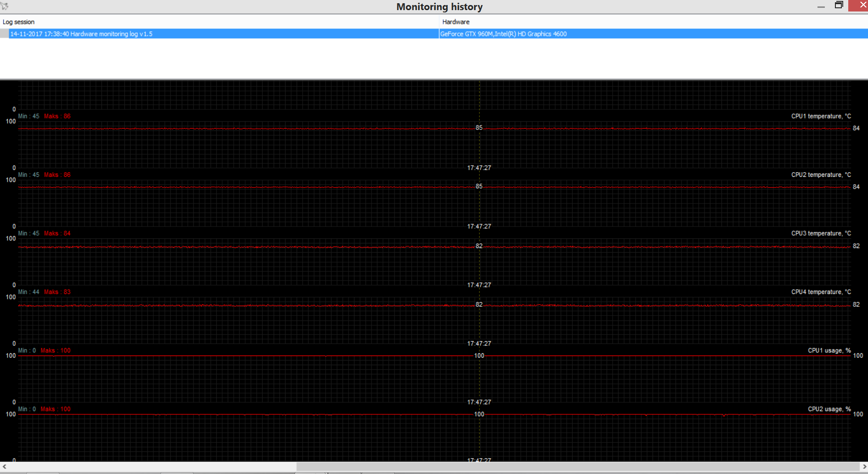
Task: Click the pin icon in the title bar corner
Action: click(x=5, y=6)
